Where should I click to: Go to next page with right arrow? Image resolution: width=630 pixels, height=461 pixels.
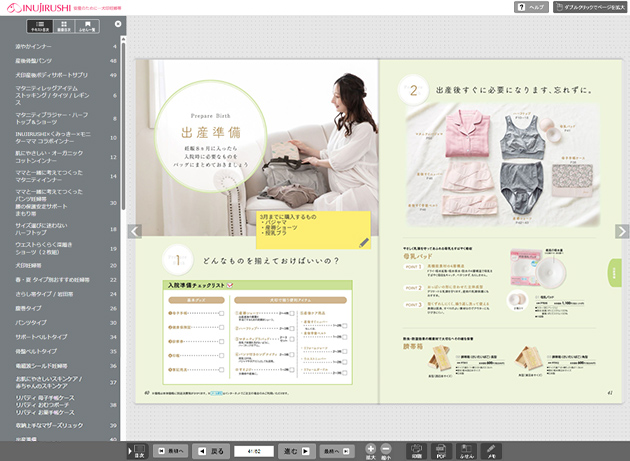tap(621, 231)
